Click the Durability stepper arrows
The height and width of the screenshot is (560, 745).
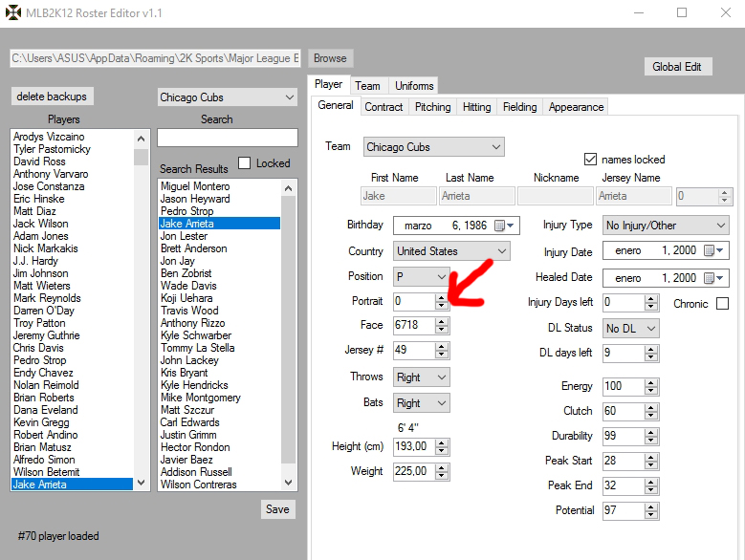(x=651, y=436)
